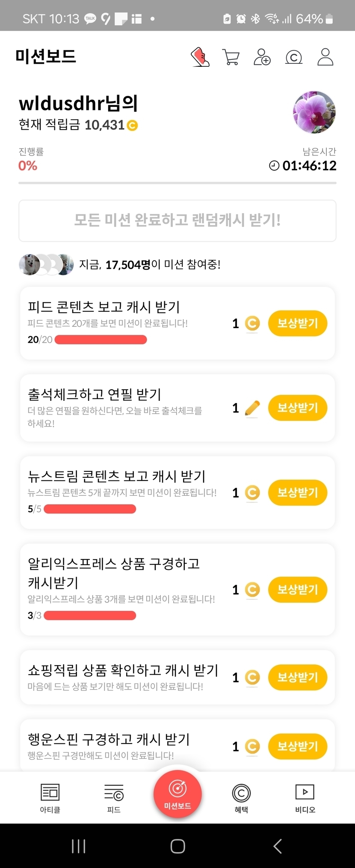Open the shopping cart

[231, 57]
